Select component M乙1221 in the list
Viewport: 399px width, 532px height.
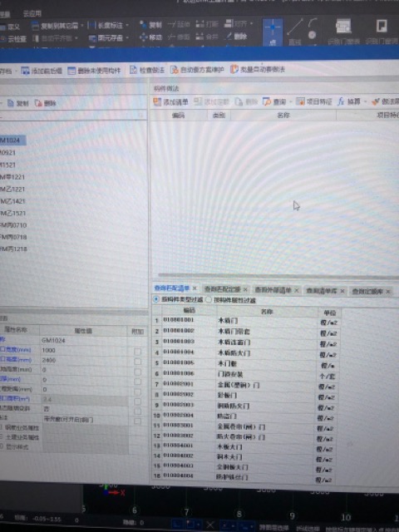point(12,189)
